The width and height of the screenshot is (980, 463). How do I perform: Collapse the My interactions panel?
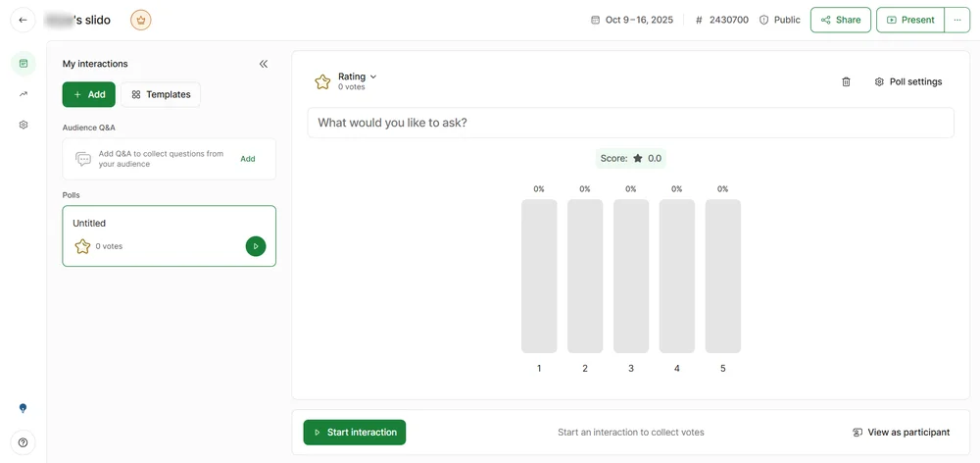point(263,64)
